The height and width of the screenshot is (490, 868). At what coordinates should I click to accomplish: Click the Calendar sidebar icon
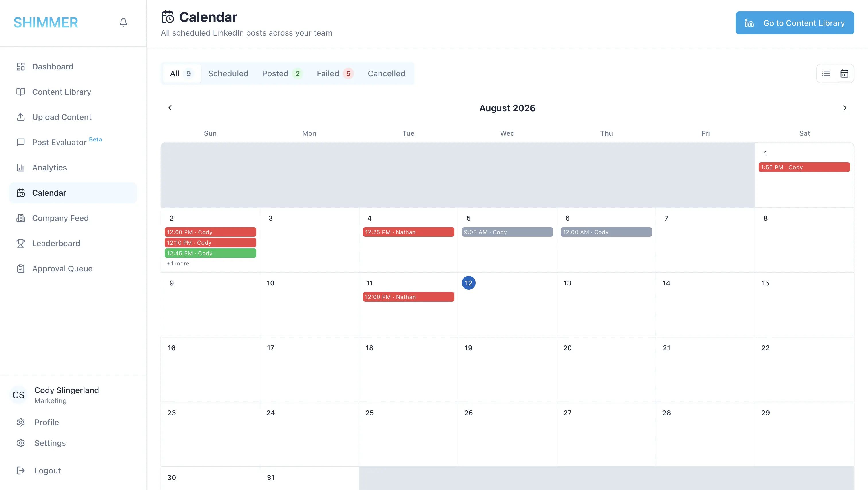21,193
